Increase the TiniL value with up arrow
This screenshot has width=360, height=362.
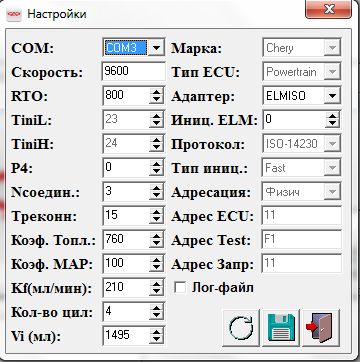pos(156,116)
